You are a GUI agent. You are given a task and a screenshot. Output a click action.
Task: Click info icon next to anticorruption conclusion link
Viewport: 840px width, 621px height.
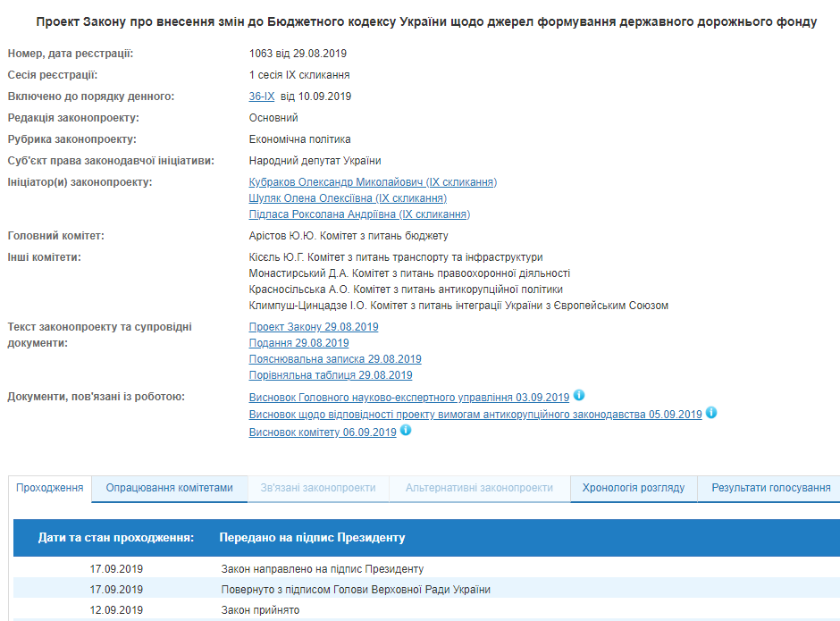(711, 413)
